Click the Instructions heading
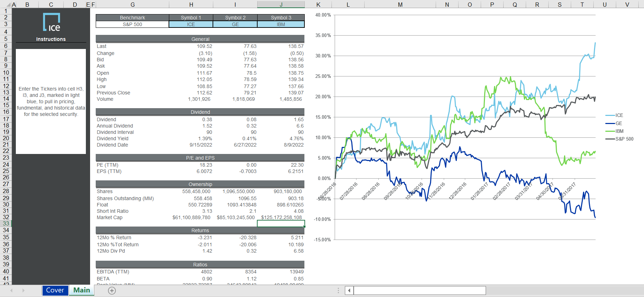 [51, 39]
